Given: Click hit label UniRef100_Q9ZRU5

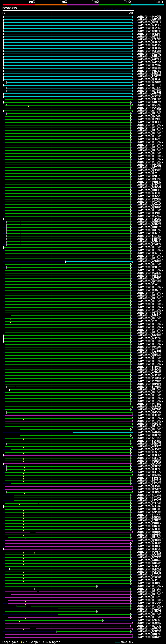Looking at the screenshot, I should 149,54.
